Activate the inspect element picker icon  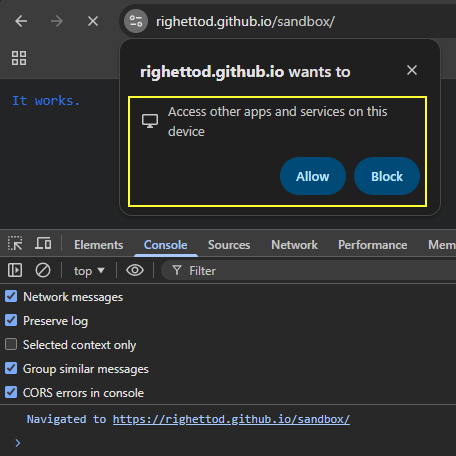point(15,243)
